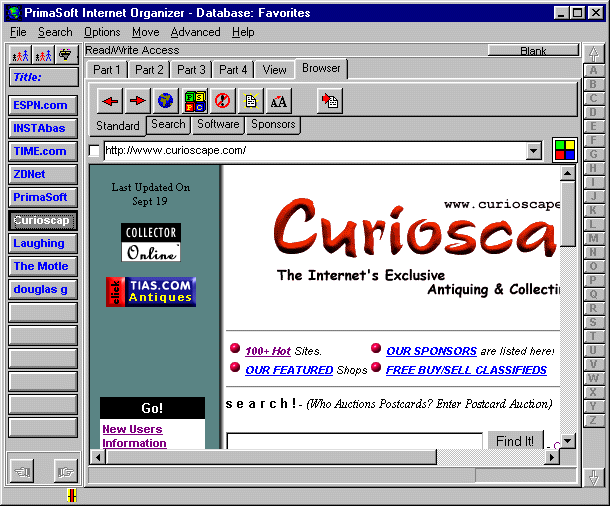
Task: Jump to letter M in alphabet index
Action: pos(593,238)
